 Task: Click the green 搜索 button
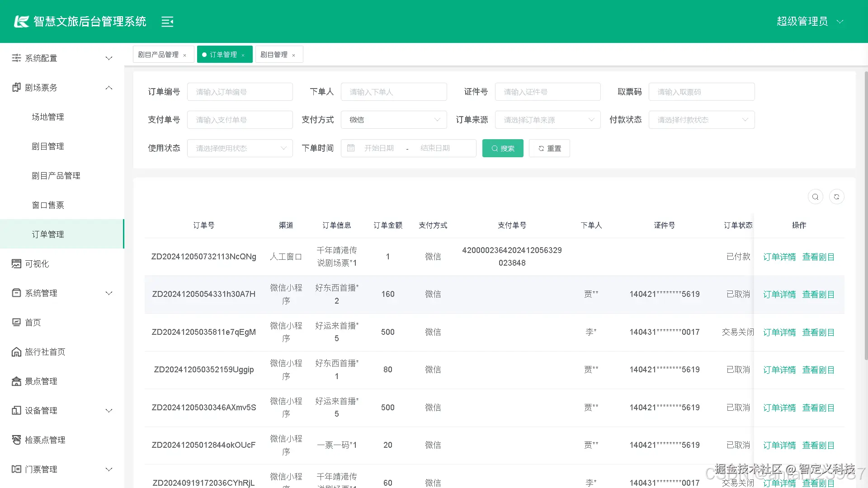coord(502,148)
